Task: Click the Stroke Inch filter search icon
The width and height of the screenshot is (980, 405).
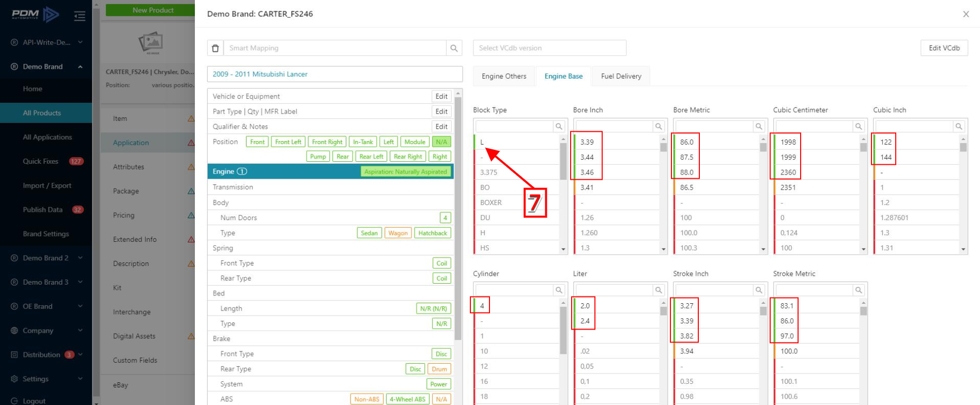Action: tap(759, 290)
